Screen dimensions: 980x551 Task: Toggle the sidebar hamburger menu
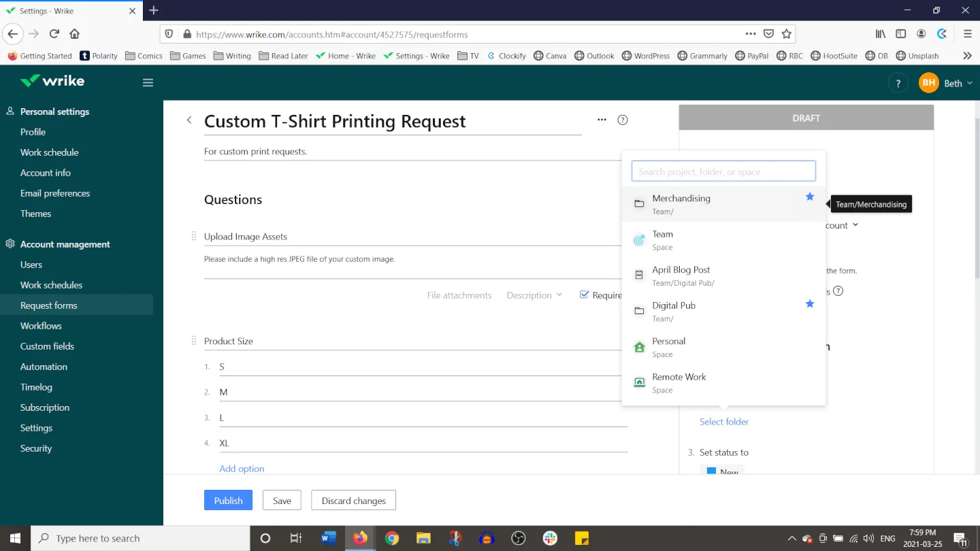[x=148, y=82]
